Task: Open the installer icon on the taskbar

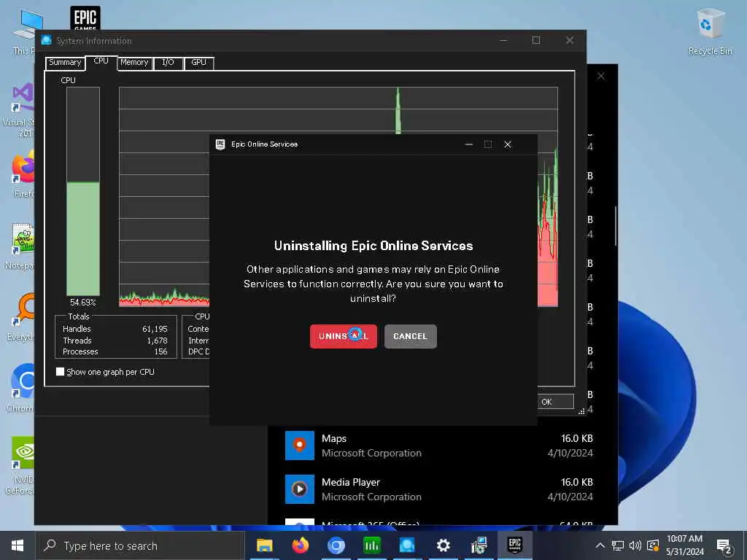Action: (x=479, y=545)
